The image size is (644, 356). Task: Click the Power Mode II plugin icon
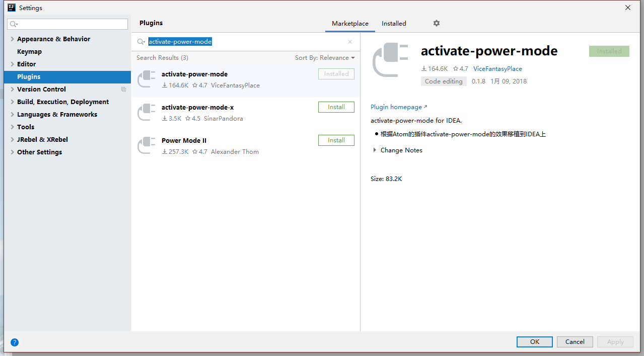tap(147, 146)
